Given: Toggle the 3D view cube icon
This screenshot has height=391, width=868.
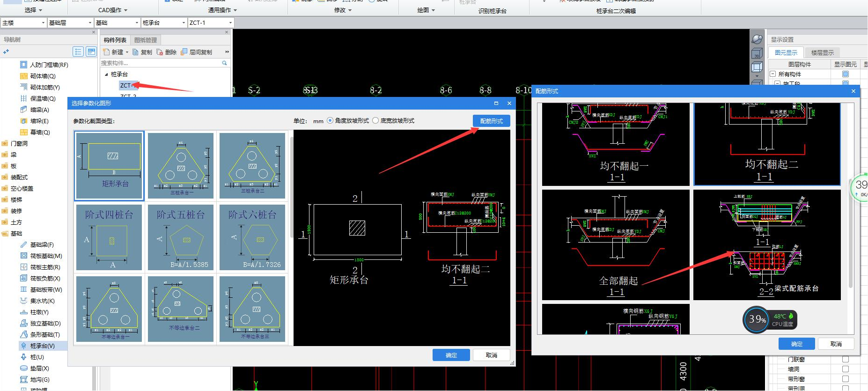Looking at the screenshot, I should tap(757, 54).
